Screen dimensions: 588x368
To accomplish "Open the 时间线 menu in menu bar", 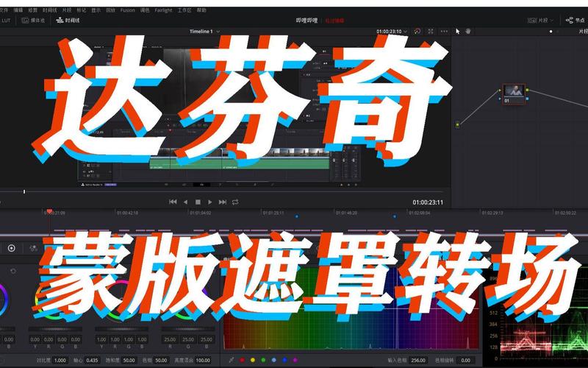I will click(x=49, y=10).
